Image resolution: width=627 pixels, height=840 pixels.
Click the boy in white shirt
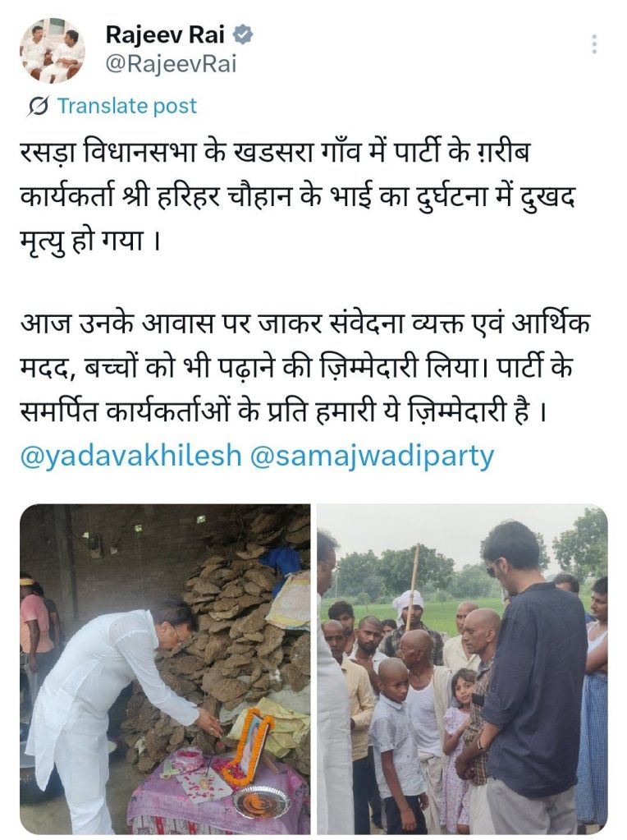pyautogui.click(x=395, y=745)
